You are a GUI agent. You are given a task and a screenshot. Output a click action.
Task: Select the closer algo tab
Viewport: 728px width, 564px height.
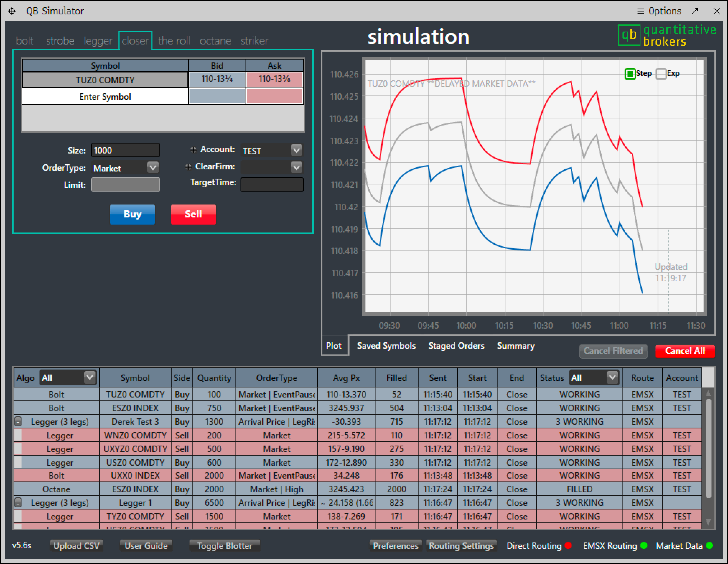pyautogui.click(x=135, y=41)
